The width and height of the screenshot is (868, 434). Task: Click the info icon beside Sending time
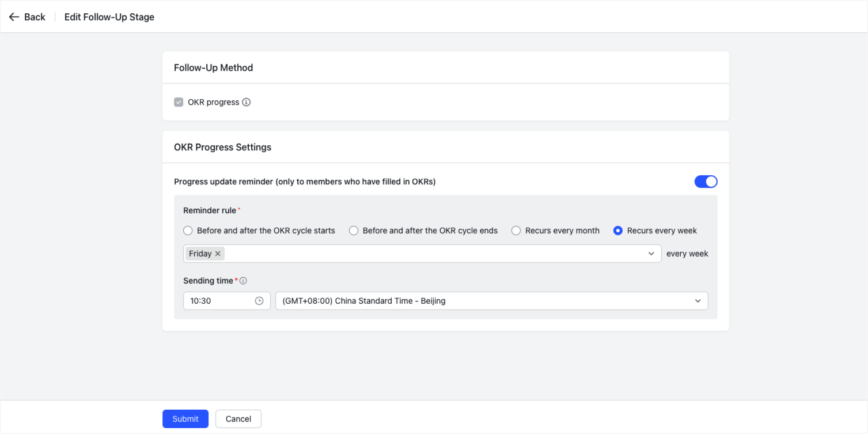pos(244,281)
